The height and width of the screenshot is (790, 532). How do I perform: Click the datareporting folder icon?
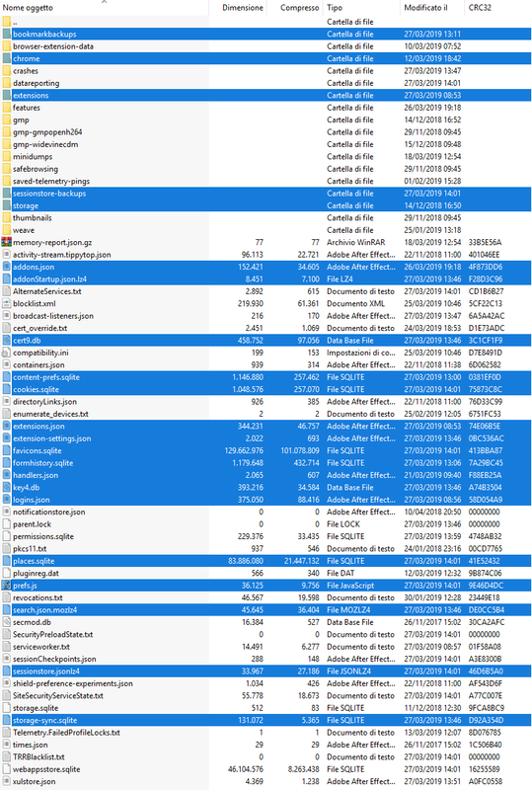pyautogui.click(x=6, y=83)
